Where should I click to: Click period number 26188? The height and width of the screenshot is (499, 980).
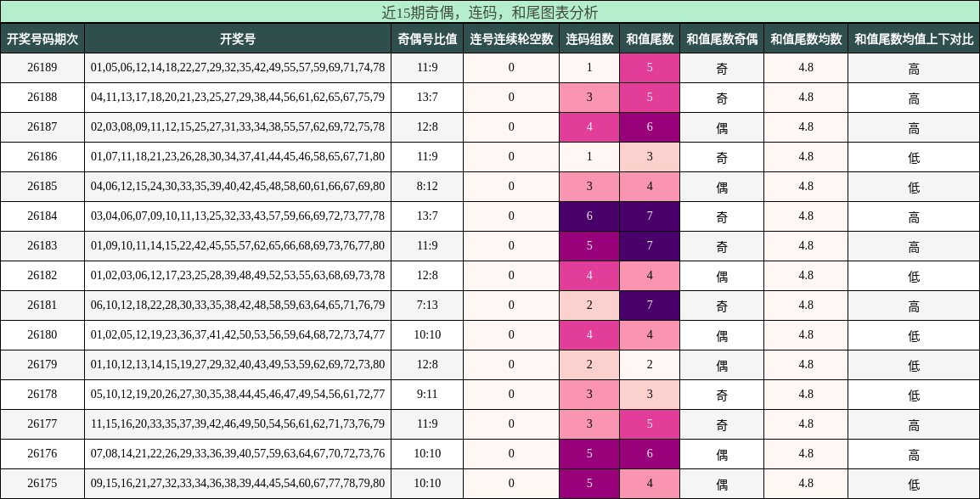point(42,98)
